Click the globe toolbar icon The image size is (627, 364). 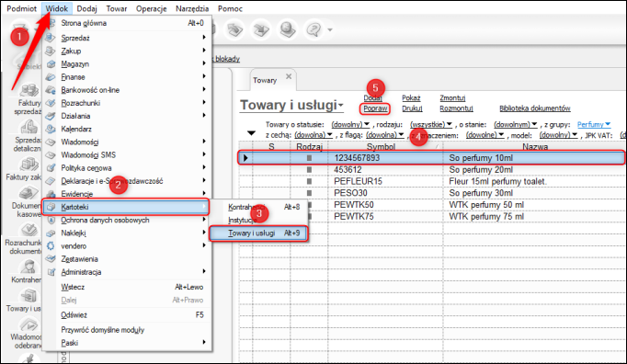[x=288, y=29]
